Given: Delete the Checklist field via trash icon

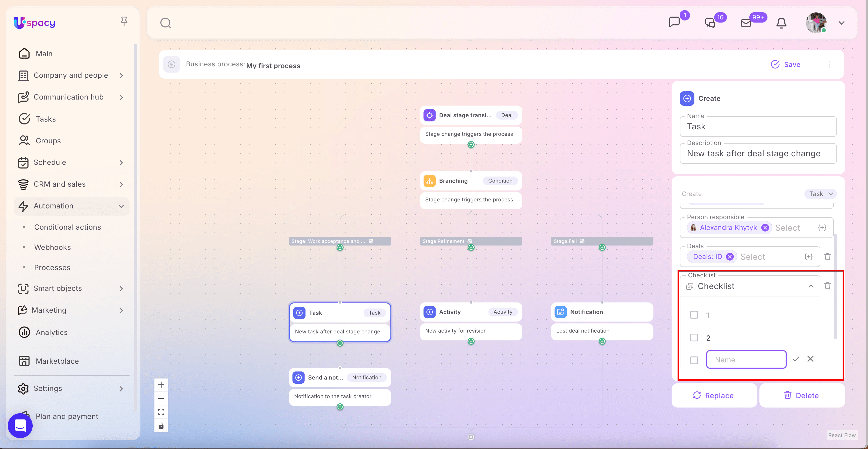Looking at the screenshot, I should (827, 286).
